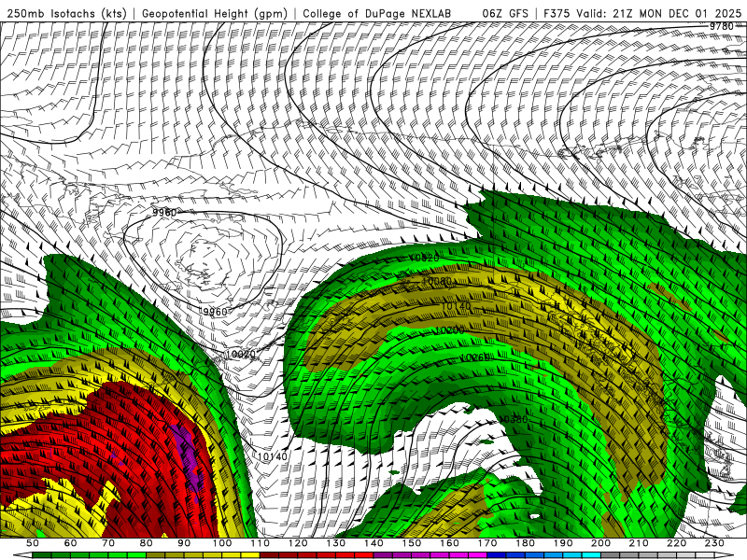Pick the dark blue swatch under 170
747x560 pixels.
pyautogui.click(x=497, y=555)
